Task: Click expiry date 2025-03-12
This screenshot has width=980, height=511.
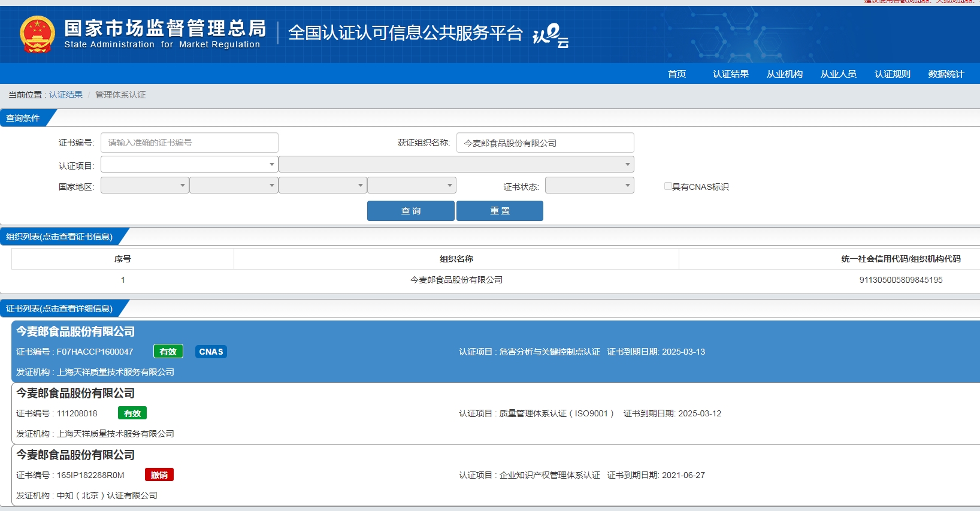Action: pyautogui.click(x=700, y=413)
